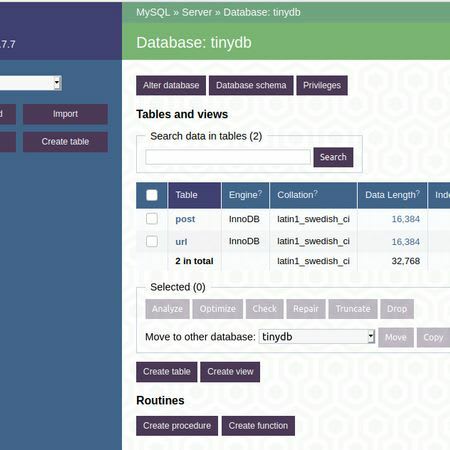Click the Alter database button
Screen dimensions: 450x450
tap(171, 85)
